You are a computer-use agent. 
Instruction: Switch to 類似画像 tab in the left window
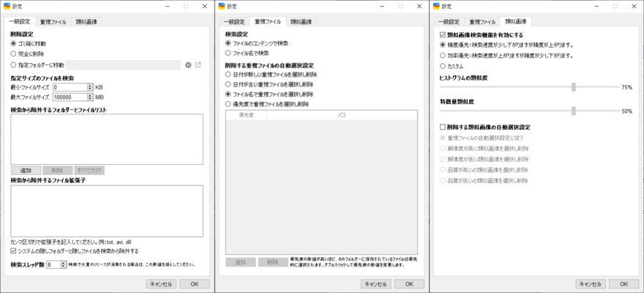[86, 22]
